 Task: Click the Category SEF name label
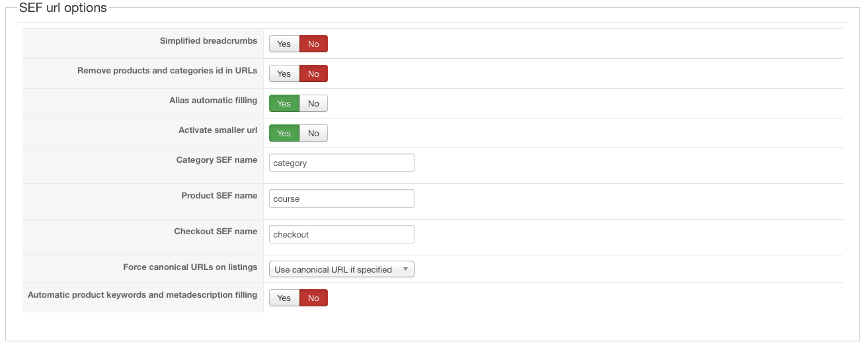click(216, 160)
